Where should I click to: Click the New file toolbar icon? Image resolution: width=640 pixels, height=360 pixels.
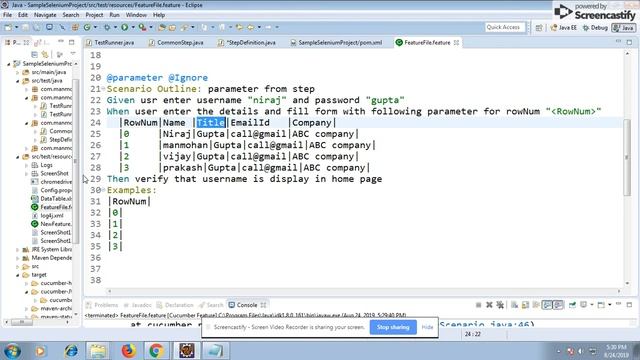coord(8,27)
